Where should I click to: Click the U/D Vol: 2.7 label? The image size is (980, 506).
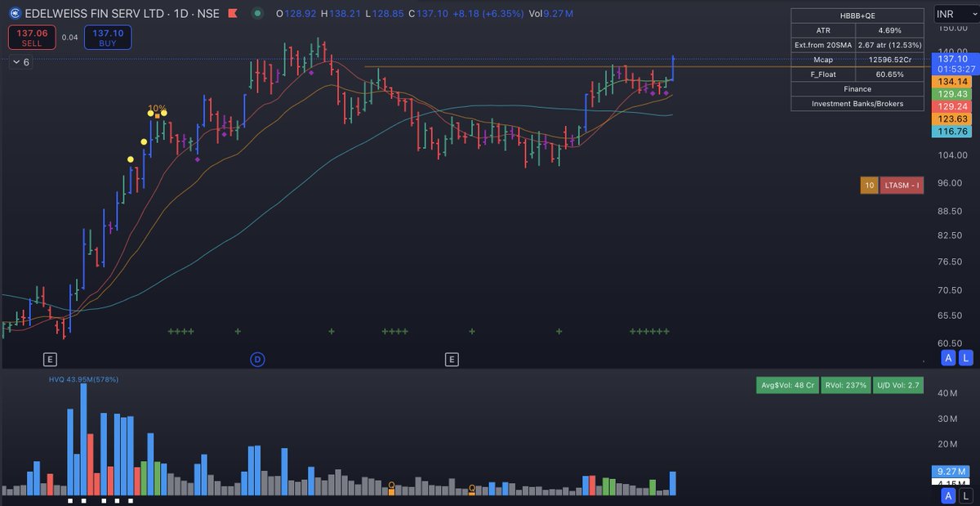pyautogui.click(x=898, y=385)
